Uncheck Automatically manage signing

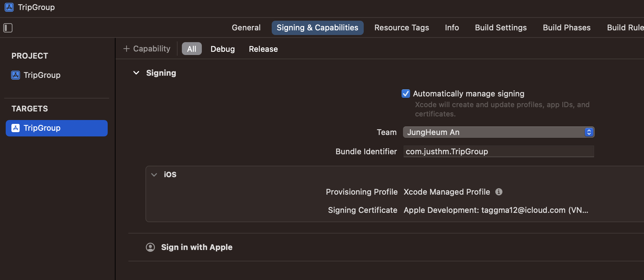(x=406, y=94)
